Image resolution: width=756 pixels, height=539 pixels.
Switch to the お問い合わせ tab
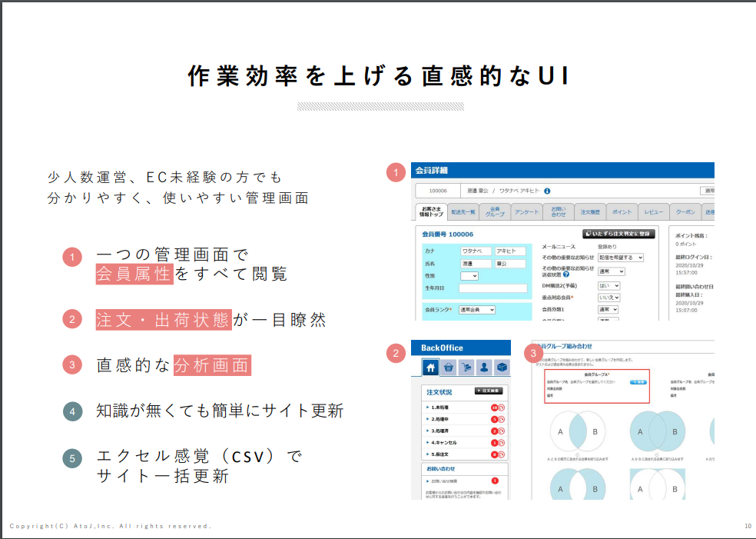559,212
